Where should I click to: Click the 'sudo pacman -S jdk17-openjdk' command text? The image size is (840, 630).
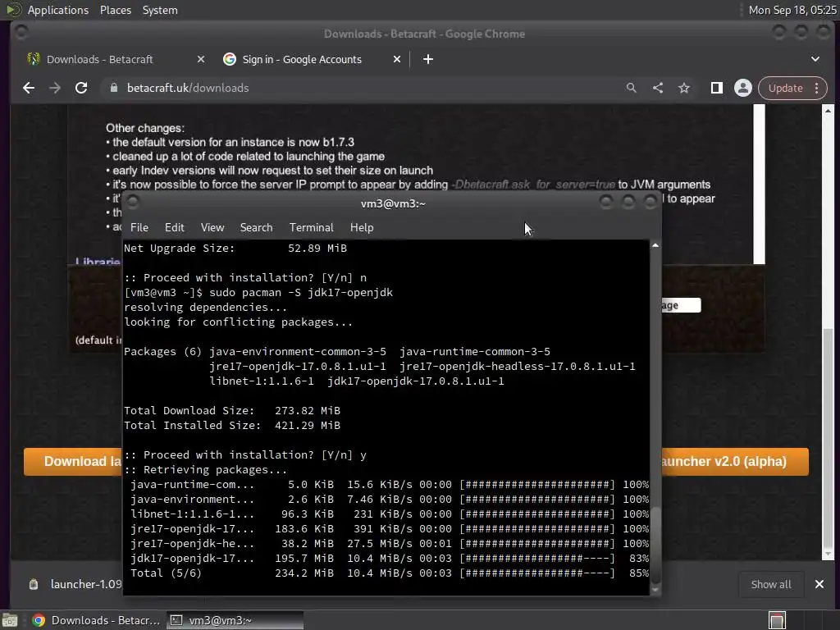click(301, 293)
